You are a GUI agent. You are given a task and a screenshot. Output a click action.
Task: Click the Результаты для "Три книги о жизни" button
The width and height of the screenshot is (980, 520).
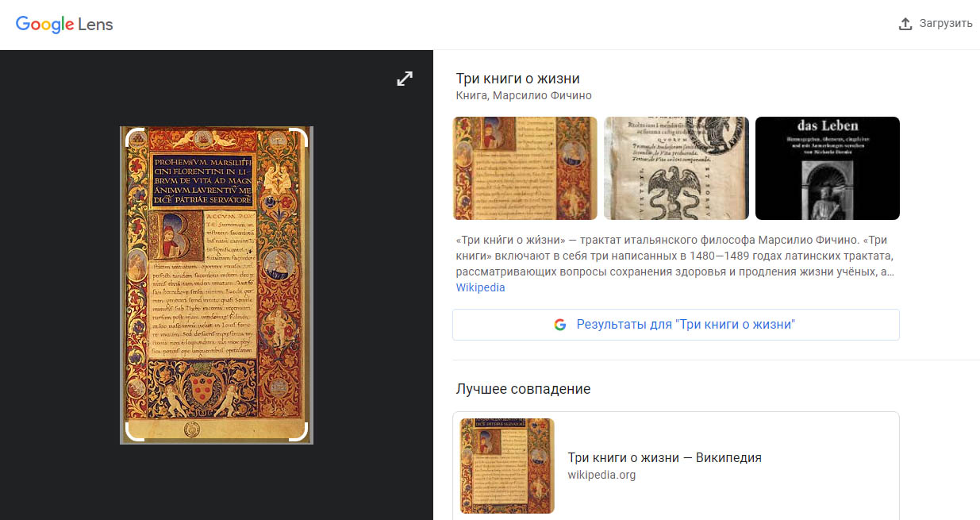pos(676,325)
